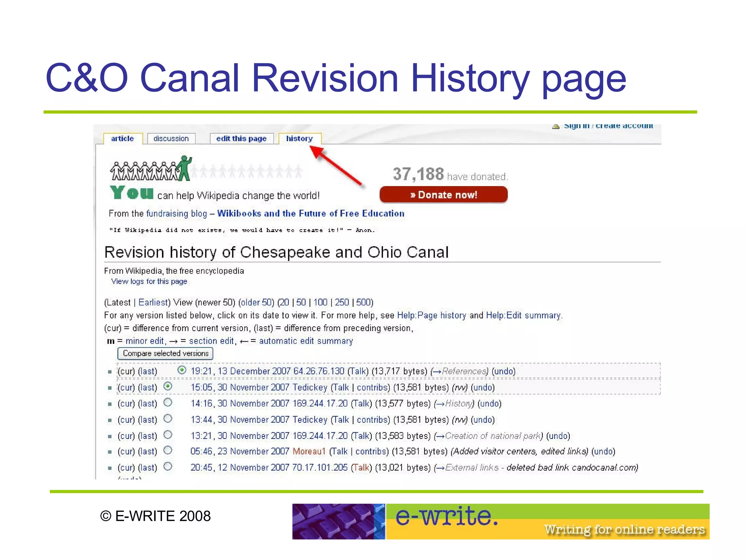Screen dimensions: 747x560
Task: Click the e-write logo banner
Action: pos(500,521)
